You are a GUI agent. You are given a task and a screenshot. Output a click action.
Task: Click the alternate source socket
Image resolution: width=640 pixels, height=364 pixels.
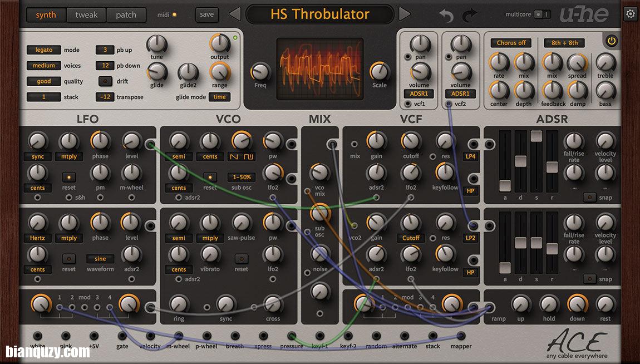[405, 336]
